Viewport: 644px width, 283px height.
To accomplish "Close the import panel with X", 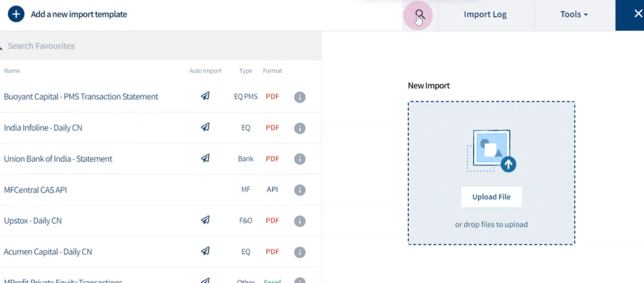I will tap(638, 14).
